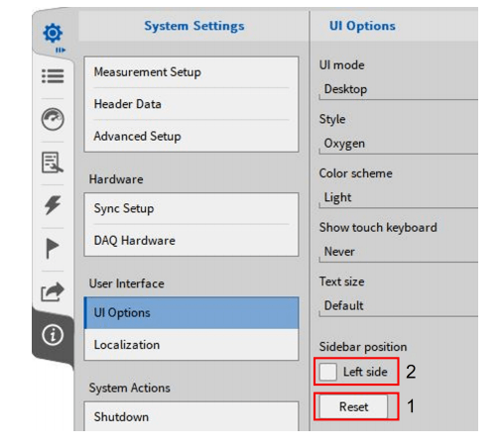This screenshot has width=503, height=448.
Task: Open the channel list sidebar icon
Action: (x=53, y=76)
